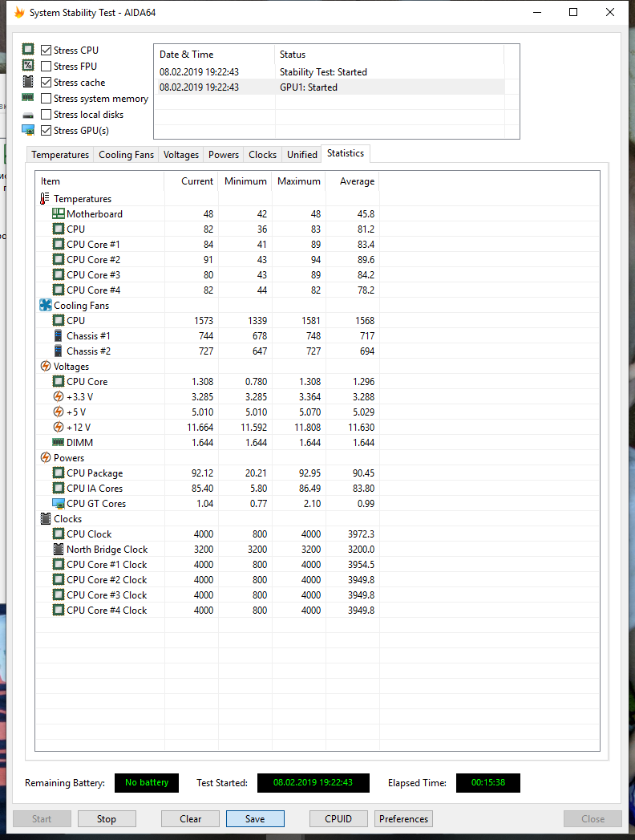
Task: Click the 'No battery' indicator
Action: (147, 782)
